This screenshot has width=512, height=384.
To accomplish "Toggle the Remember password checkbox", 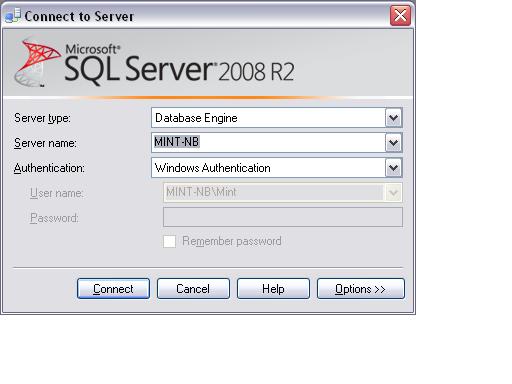I will click(x=169, y=241).
